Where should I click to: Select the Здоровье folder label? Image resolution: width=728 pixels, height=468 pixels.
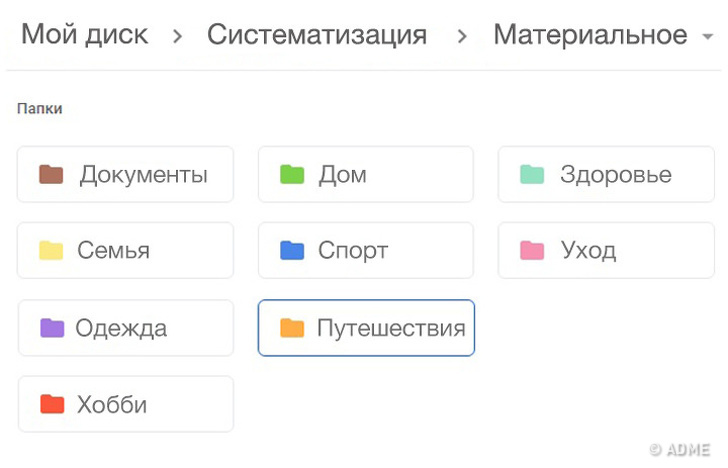click(615, 175)
